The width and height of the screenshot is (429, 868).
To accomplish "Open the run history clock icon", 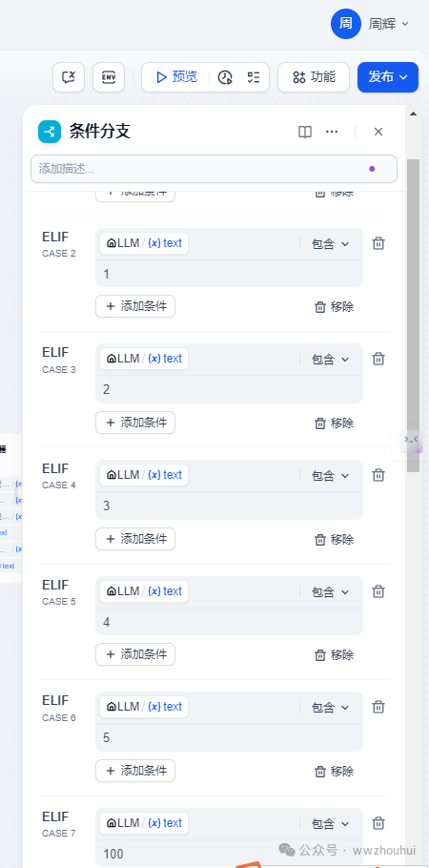I will 225,77.
